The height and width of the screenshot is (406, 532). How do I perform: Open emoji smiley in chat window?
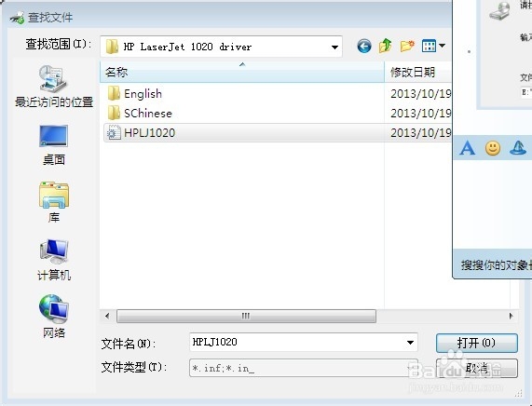[493, 148]
